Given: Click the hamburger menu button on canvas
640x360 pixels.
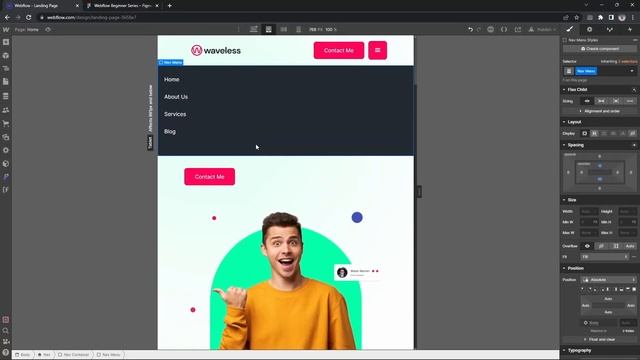Looking at the screenshot, I should [378, 50].
